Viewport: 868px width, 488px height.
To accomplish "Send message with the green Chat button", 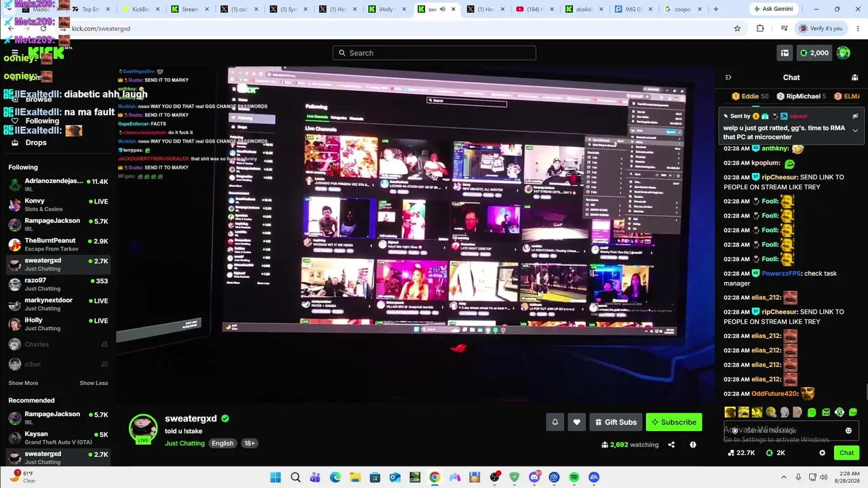I will pos(847,453).
